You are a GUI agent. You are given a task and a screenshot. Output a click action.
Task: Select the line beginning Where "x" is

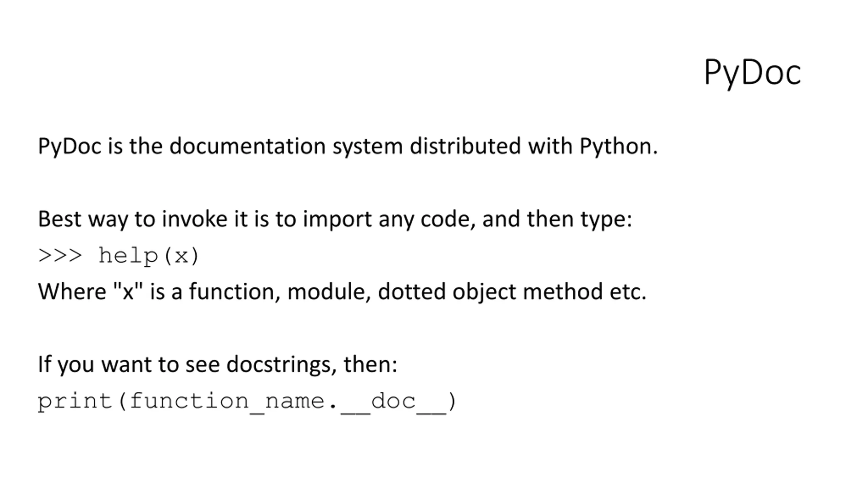point(342,292)
